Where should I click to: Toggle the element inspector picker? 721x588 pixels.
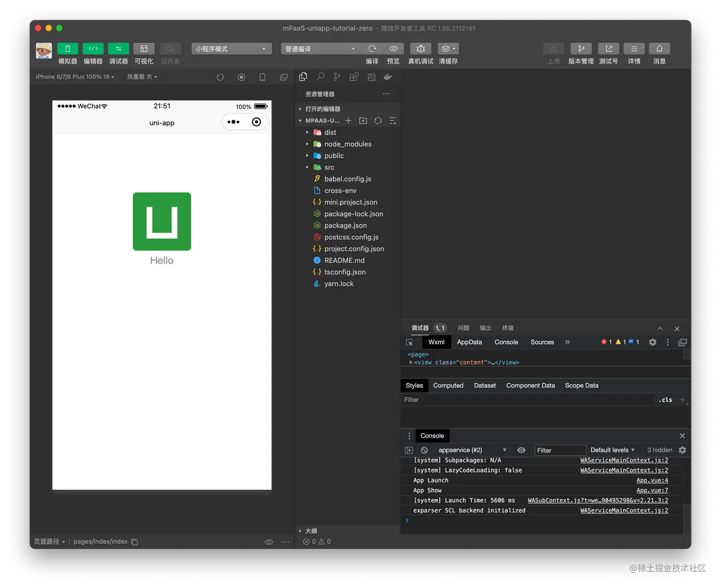tap(410, 342)
